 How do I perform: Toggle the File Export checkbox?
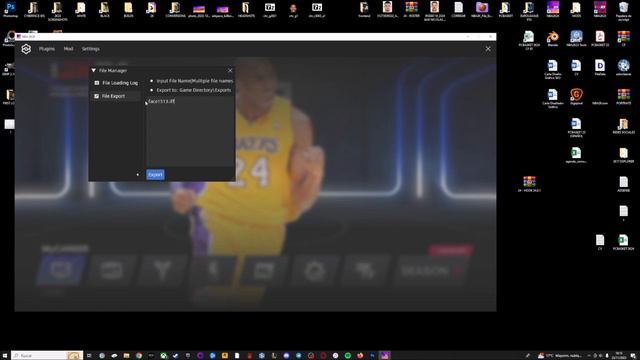(97, 96)
